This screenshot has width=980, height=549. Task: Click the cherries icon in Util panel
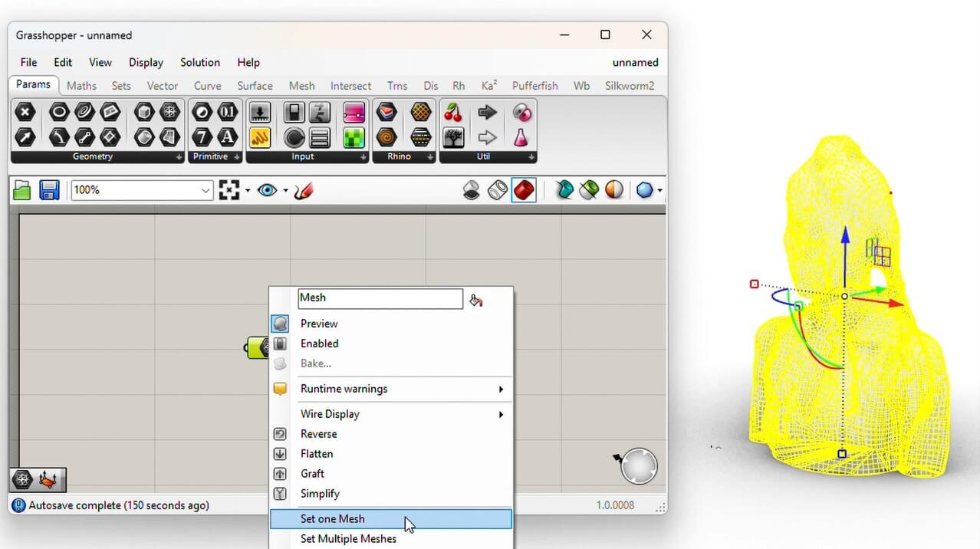tap(453, 113)
